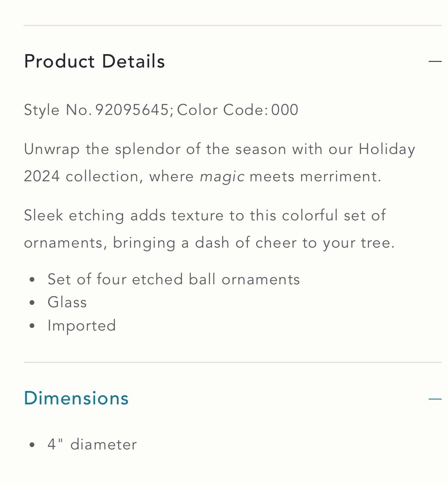448x483 pixels.
Task: Click the italic word "magic"
Action: pyautogui.click(x=222, y=177)
